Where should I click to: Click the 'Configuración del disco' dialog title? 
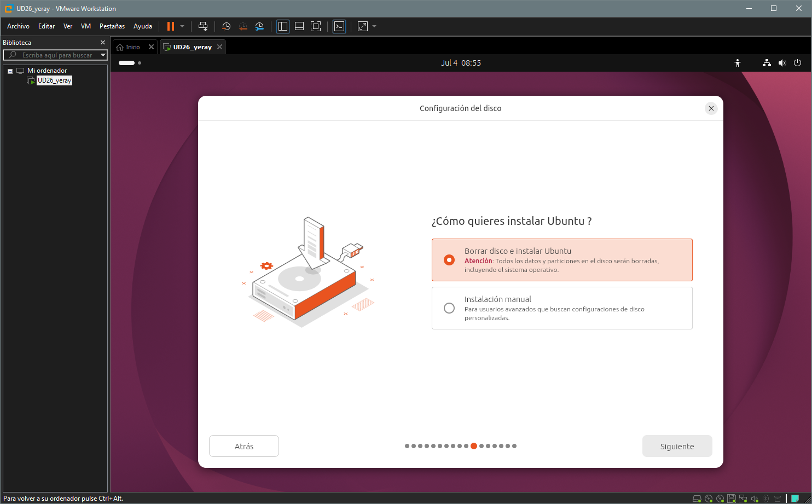click(x=460, y=108)
